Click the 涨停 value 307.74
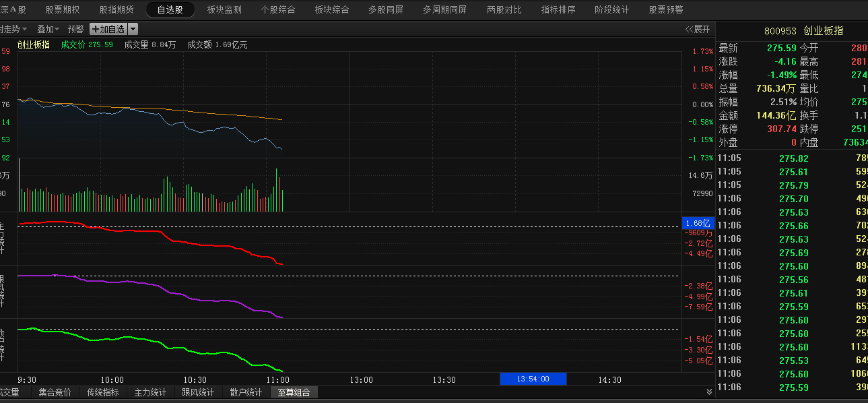Screen dimensions: 868x403 (x=782, y=129)
